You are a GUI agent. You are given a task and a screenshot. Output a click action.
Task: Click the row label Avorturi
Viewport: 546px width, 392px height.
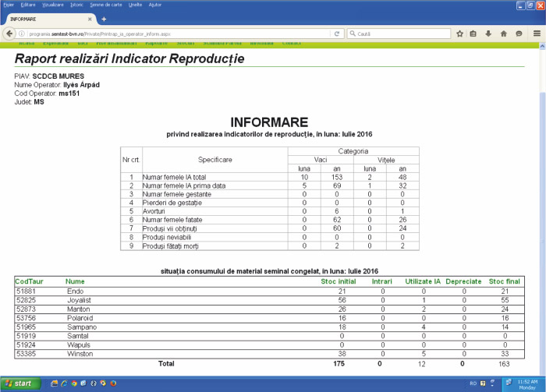tap(154, 211)
